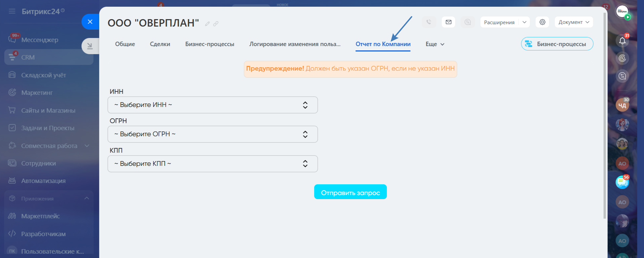Open the notifications bell in right panel
Image resolution: width=644 pixels, height=258 pixels.
pos(622,41)
